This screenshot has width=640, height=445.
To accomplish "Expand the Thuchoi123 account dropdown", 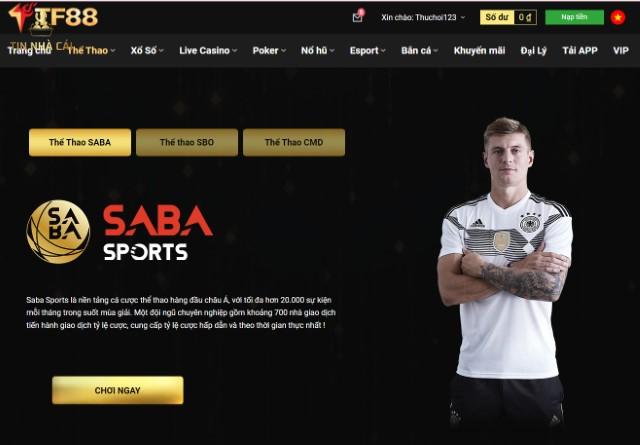I will (423, 18).
